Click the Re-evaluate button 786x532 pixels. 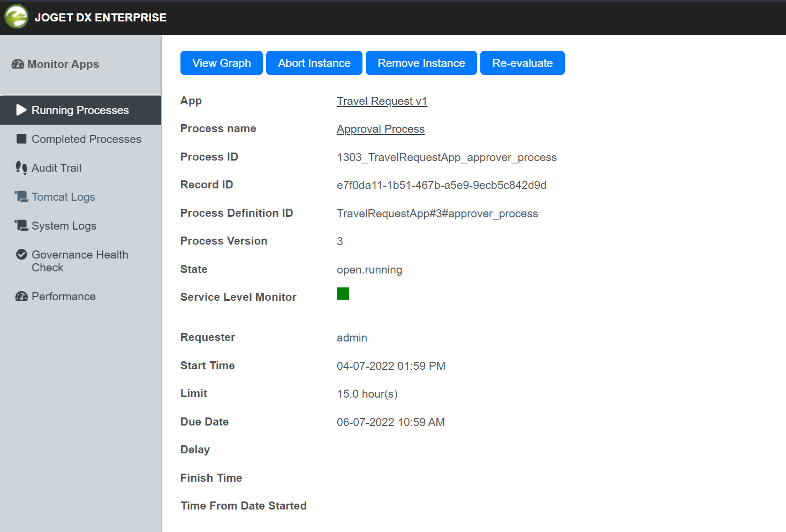click(x=522, y=63)
